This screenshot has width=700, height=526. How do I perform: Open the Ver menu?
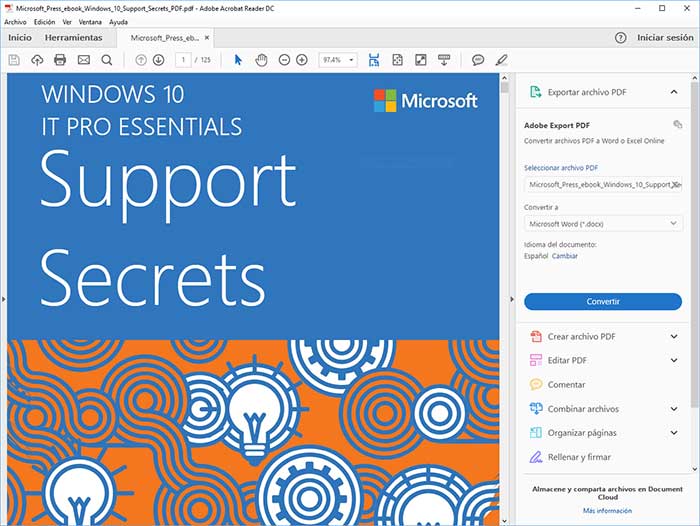[67, 22]
